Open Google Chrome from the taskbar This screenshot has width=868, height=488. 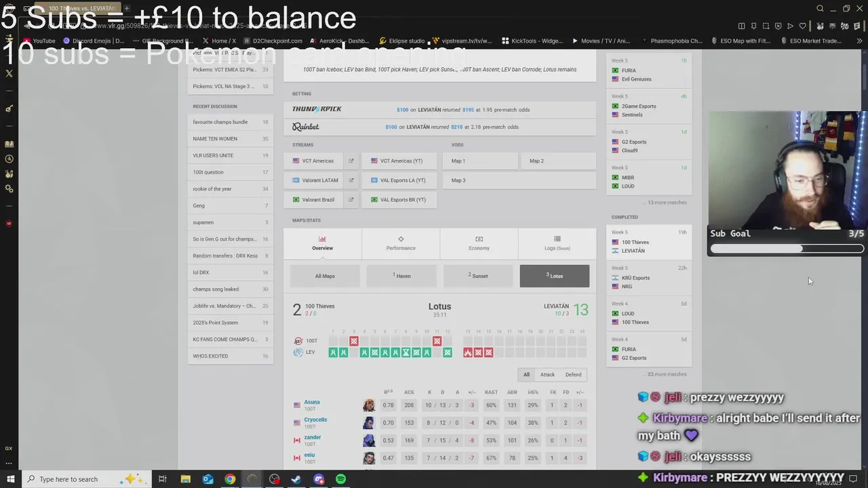pyautogui.click(x=230, y=479)
